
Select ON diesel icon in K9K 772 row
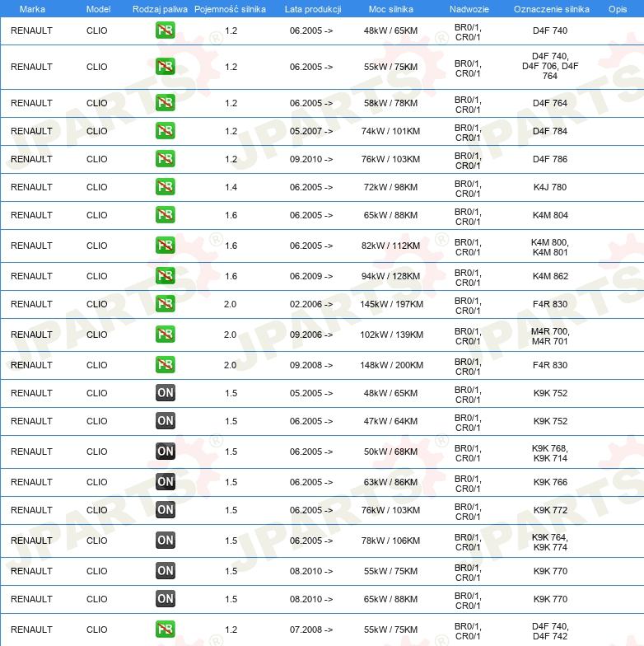point(165,510)
